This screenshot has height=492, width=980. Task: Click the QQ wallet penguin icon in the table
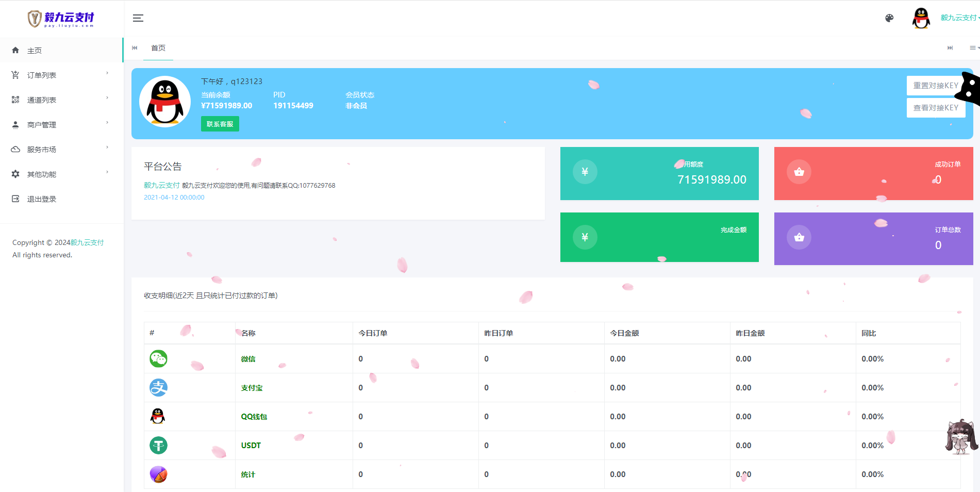point(158,416)
